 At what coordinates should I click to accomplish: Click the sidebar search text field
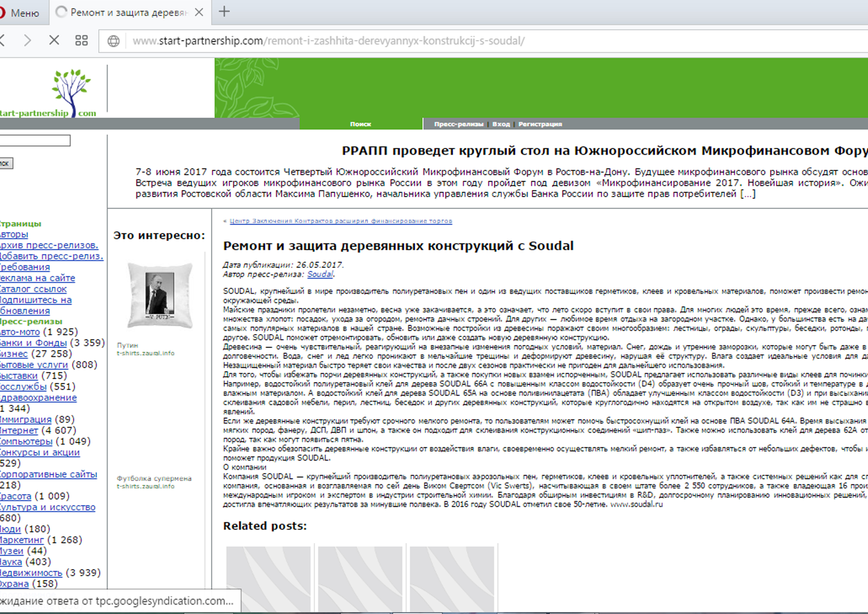35,141
